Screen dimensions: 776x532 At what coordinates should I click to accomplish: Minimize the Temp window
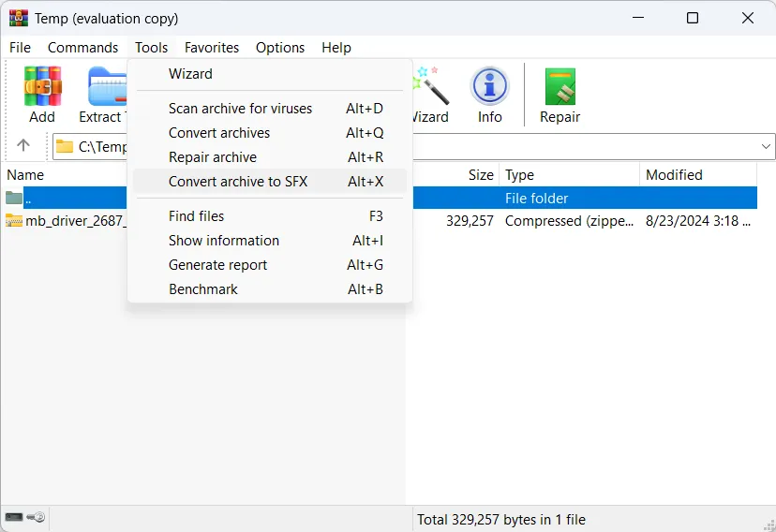[638, 18]
